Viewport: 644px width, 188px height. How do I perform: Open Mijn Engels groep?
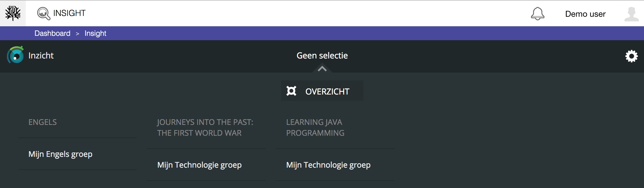pyautogui.click(x=60, y=154)
